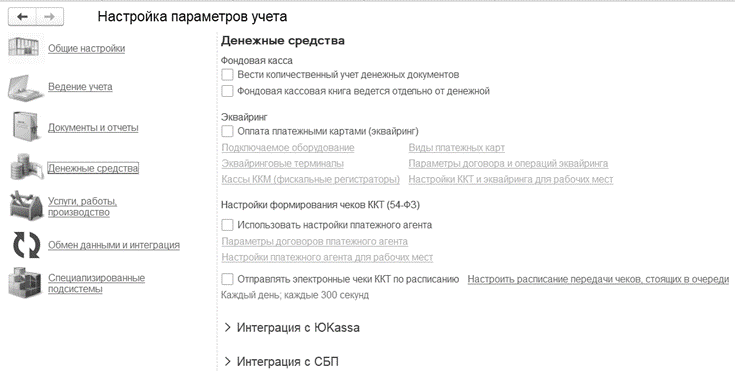Click the laptop icon for Ведение учета
Viewport: 735px width, 372px height.
click(x=26, y=87)
